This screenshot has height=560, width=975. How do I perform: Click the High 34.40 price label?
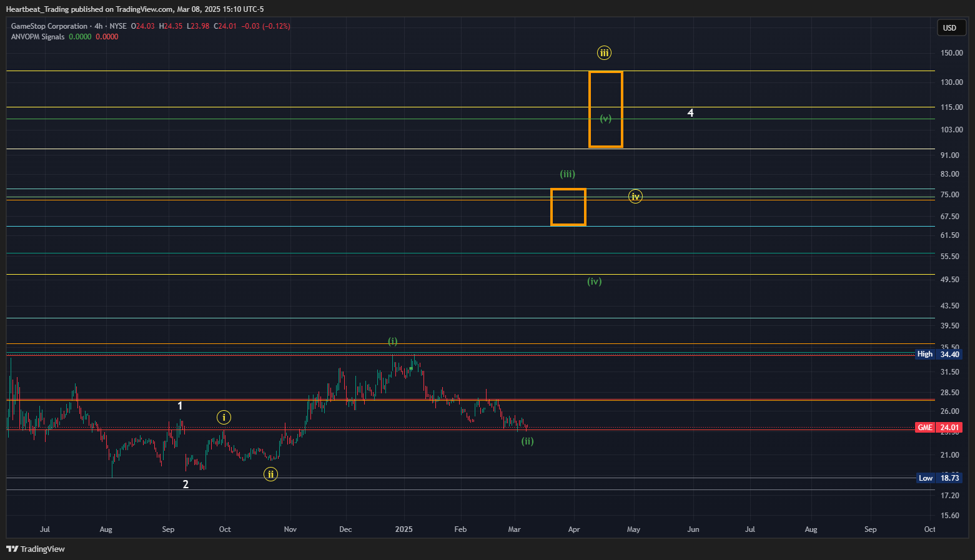[939, 354]
